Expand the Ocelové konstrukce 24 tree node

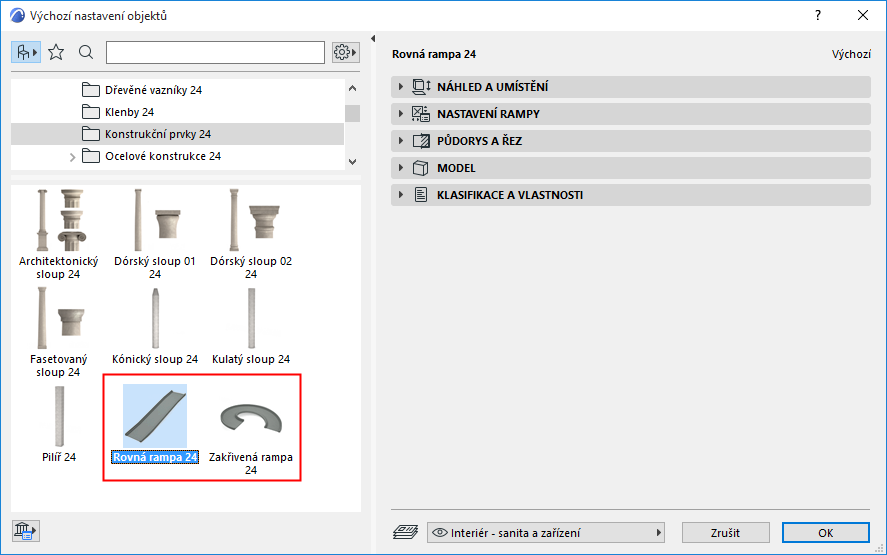click(x=72, y=157)
